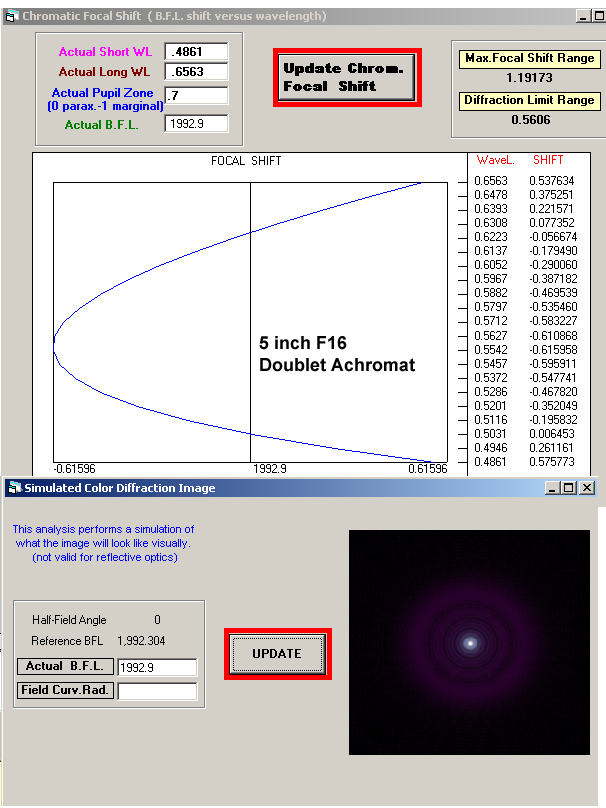The width and height of the screenshot is (606, 808).
Task: Click the 0.5542 wavelength row
Action: click(491, 350)
